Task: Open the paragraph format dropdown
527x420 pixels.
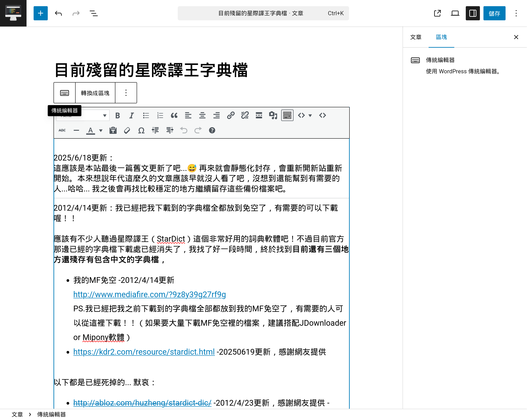Action: coord(82,115)
